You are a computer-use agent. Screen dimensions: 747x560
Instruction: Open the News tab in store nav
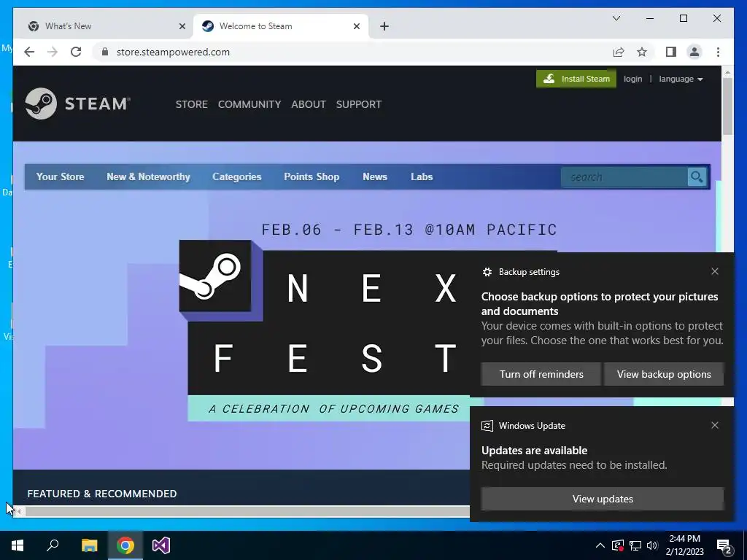click(x=375, y=176)
